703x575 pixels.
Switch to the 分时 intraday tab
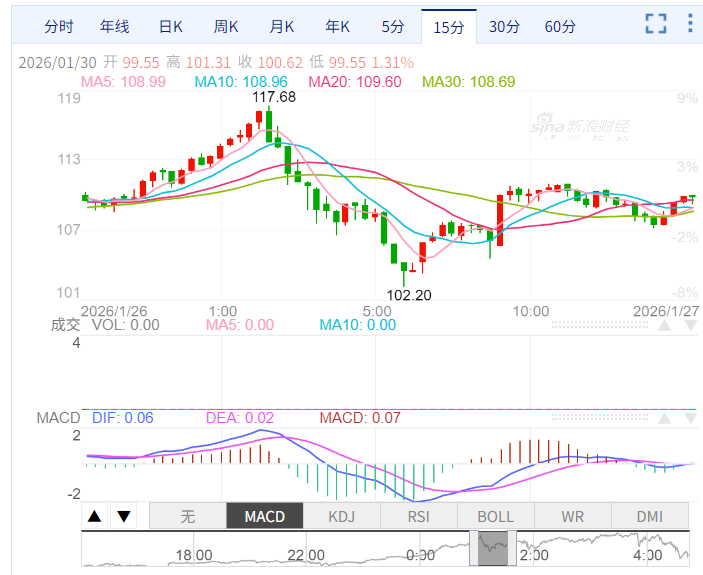point(59,26)
